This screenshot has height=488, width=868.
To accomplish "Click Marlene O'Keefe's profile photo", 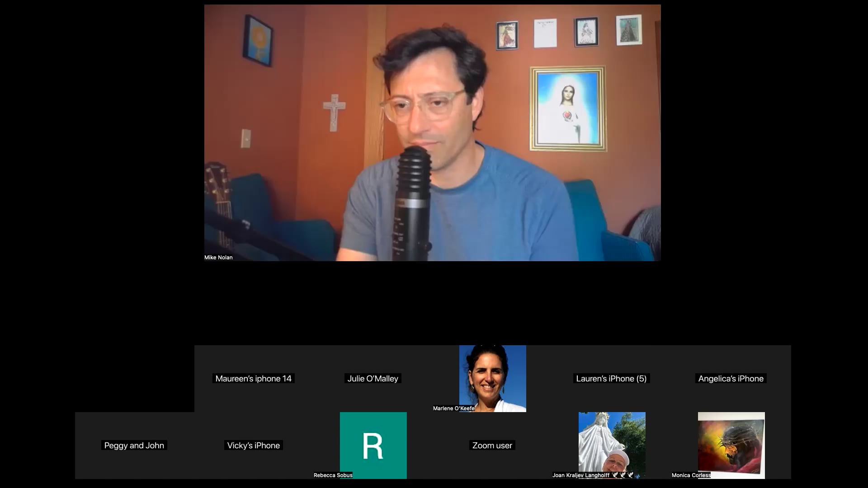I will pyautogui.click(x=492, y=375).
